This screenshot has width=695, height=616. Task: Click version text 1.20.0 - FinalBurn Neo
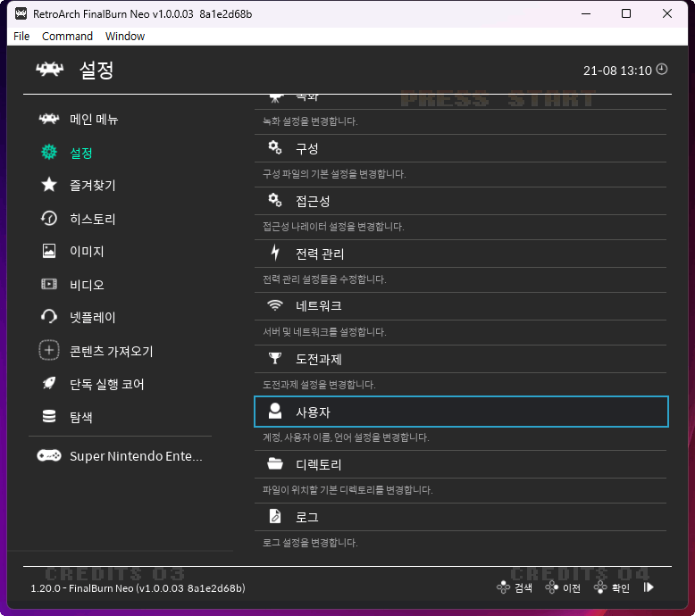138,588
